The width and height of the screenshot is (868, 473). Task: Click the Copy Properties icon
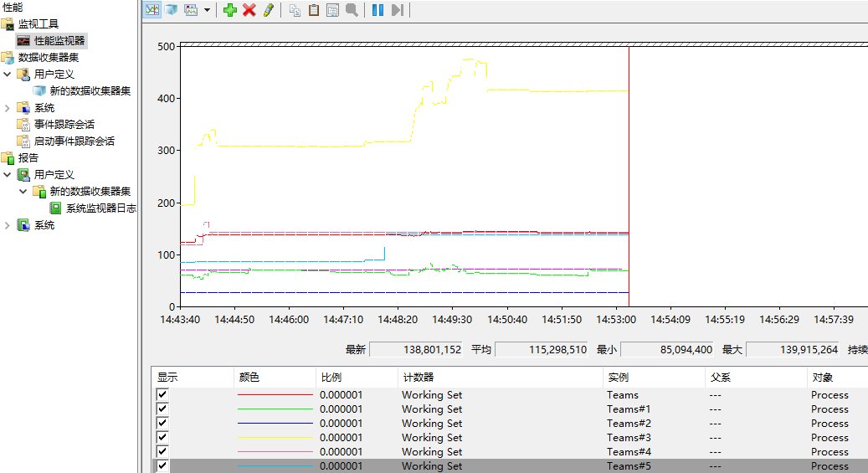(295, 10)
